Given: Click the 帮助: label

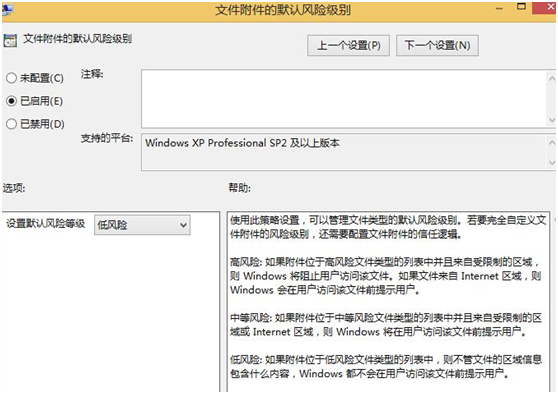Looking at the screenshot, I should click(x=239, y=188).
